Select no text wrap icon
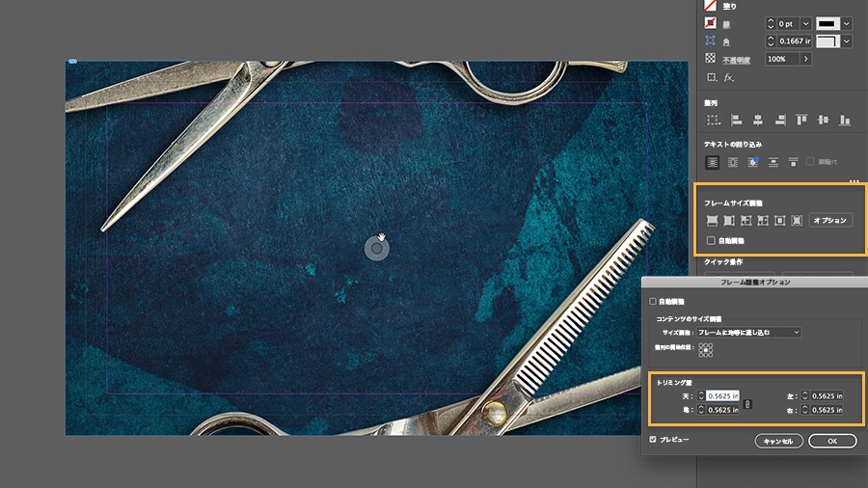The height and width of the screenshot is (488, 868). tap(713, 162)
